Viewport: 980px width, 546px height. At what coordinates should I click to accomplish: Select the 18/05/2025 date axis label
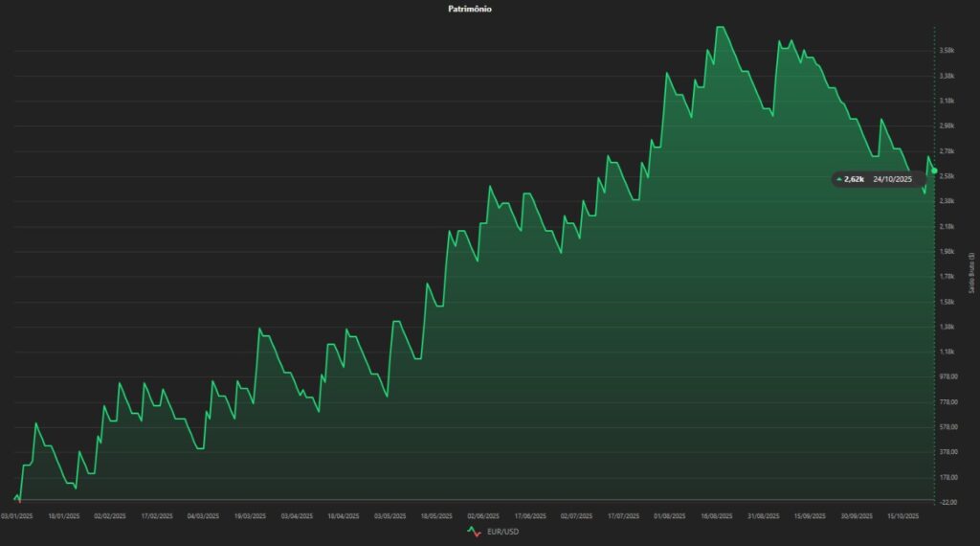[436, 515]
